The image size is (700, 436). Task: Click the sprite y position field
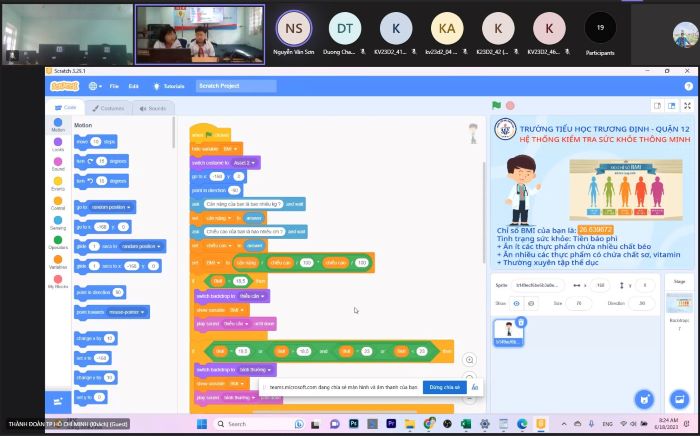(x=644, y=285)
